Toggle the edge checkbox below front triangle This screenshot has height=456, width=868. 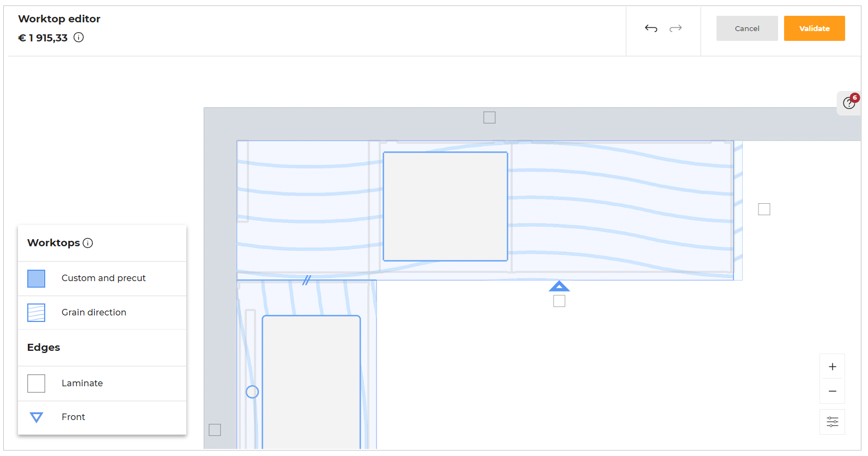tap(559, 301)
